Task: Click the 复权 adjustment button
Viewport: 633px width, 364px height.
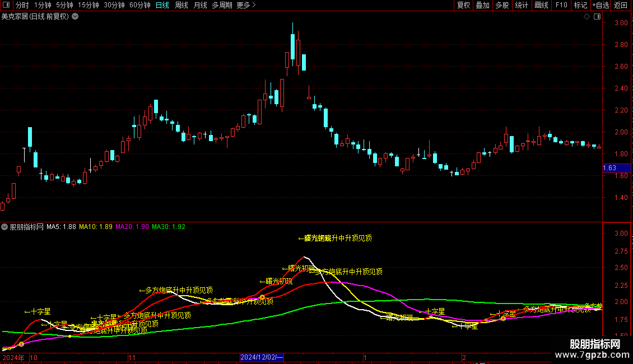Action: point(463,5)
